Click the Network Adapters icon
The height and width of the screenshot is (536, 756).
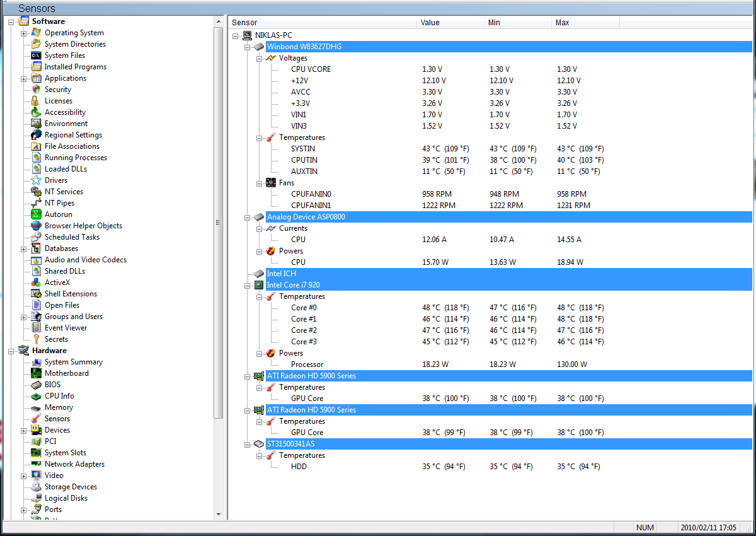(37, 464)
